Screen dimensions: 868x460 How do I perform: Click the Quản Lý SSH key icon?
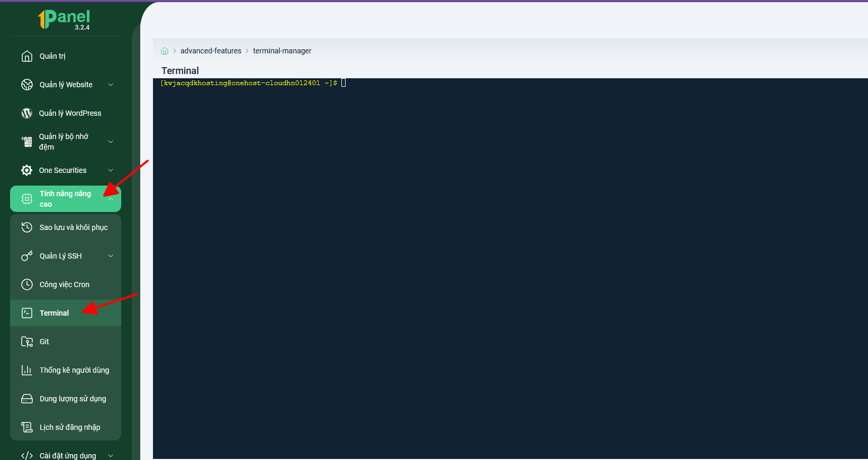(x=27, y=256)
